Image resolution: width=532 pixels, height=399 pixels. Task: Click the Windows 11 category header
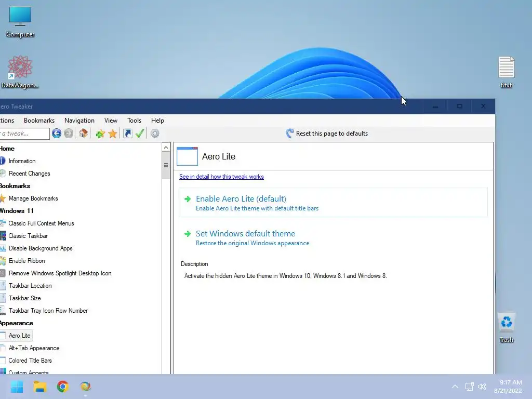[x=16, y=211]
